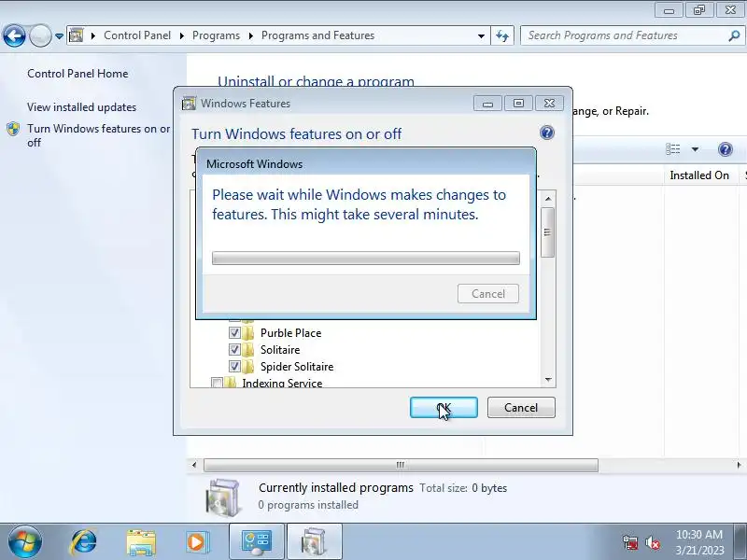Click the features list vertical scrollbar thumb
747x560 pixels.
coord(548,232)
